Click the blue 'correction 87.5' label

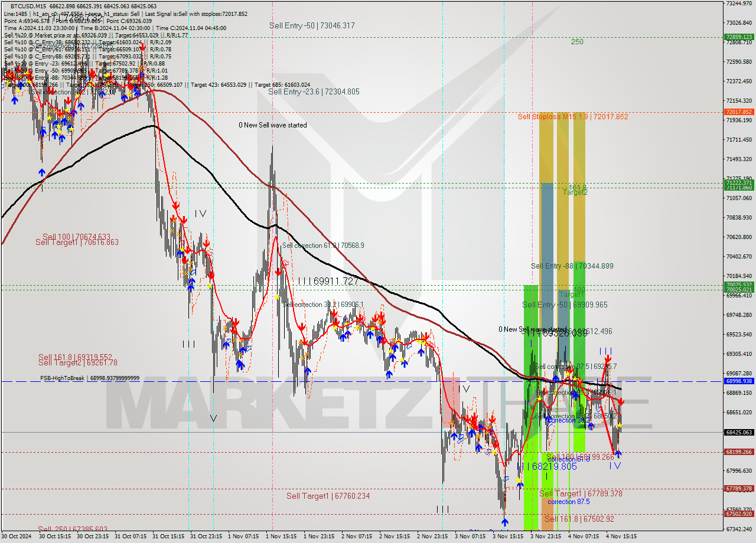(x=568, y=502)
